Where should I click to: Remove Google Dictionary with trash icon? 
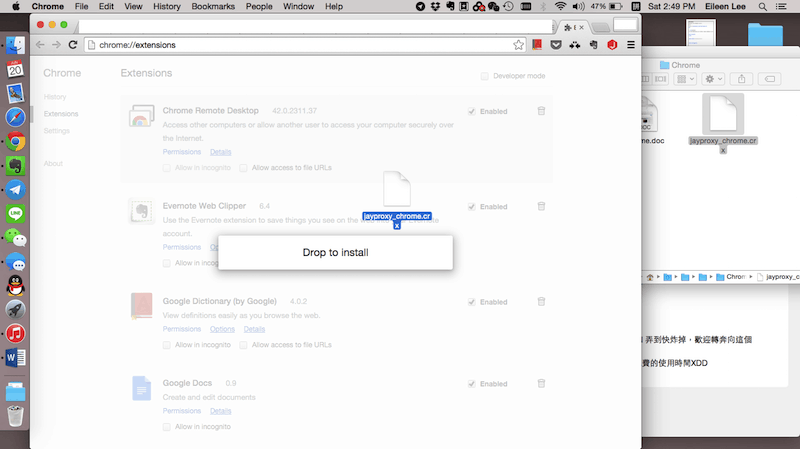[x=541, y=302]
